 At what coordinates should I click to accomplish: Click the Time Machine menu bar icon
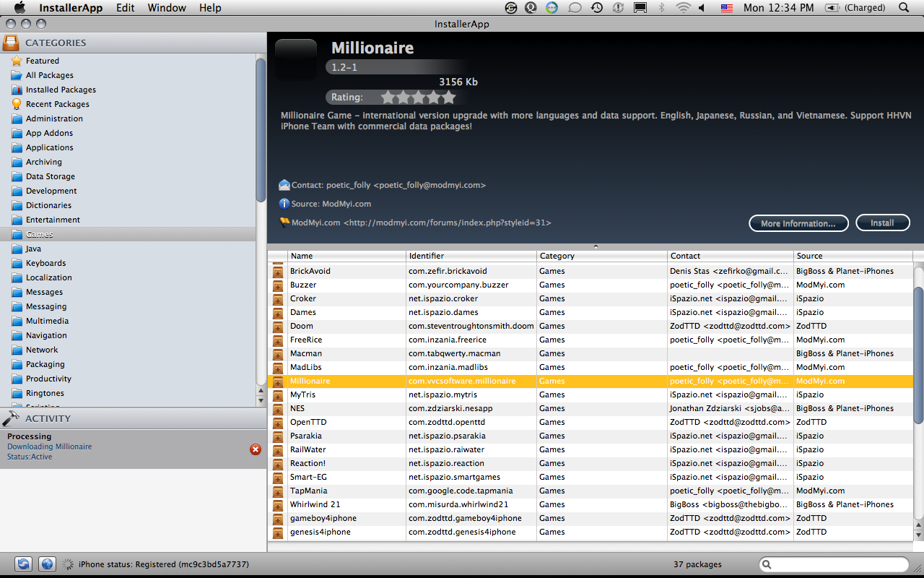tap(597, 8)
